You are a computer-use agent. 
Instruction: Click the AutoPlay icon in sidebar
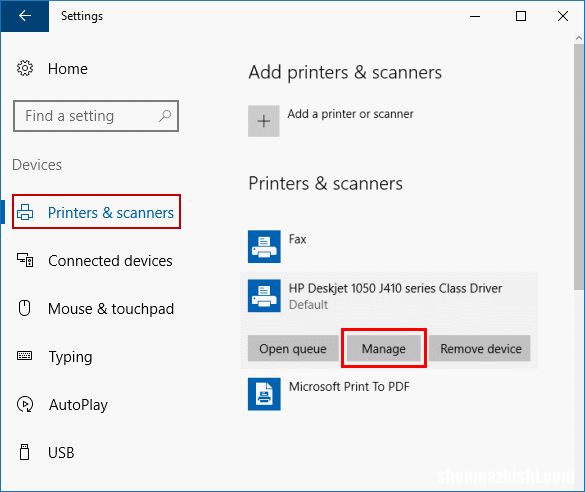pyautogui.click(x=25, y=404)
